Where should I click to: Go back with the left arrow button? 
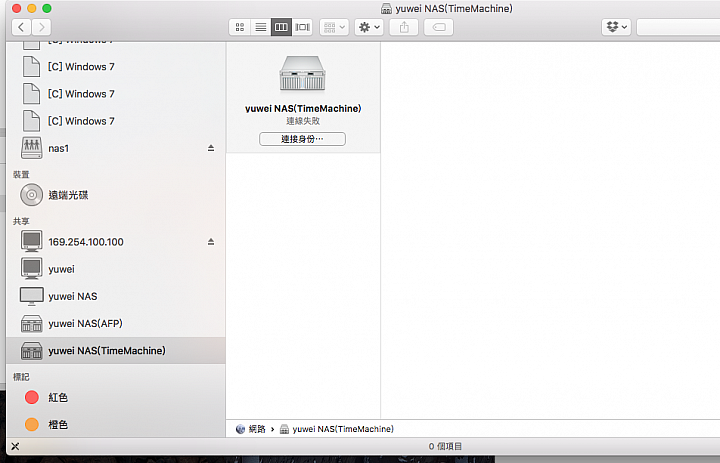[21, 27]
